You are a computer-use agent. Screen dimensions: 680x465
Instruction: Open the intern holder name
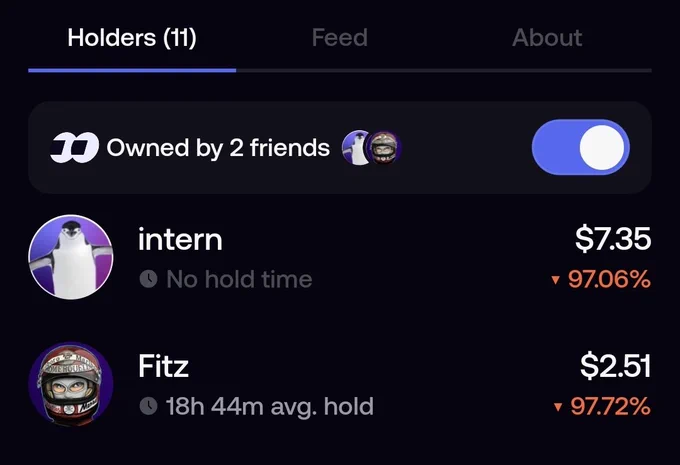180,239
